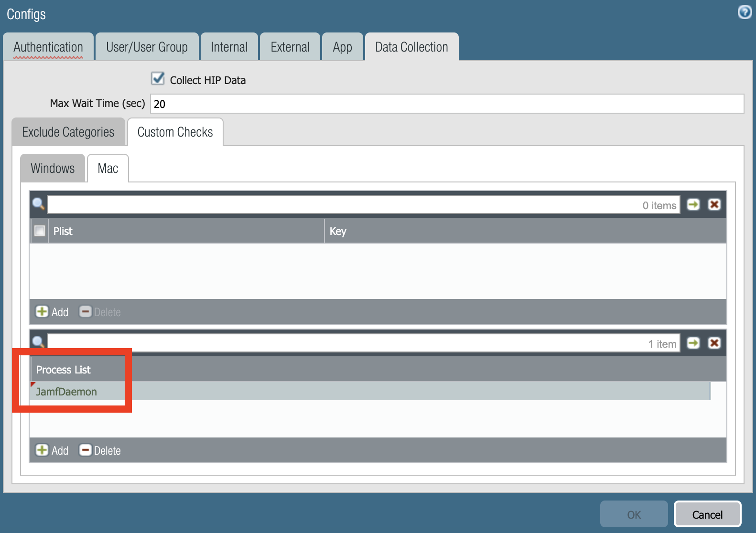The image size is (756, 533).
Task: Open the User/User Group tab
Action: 147,47
